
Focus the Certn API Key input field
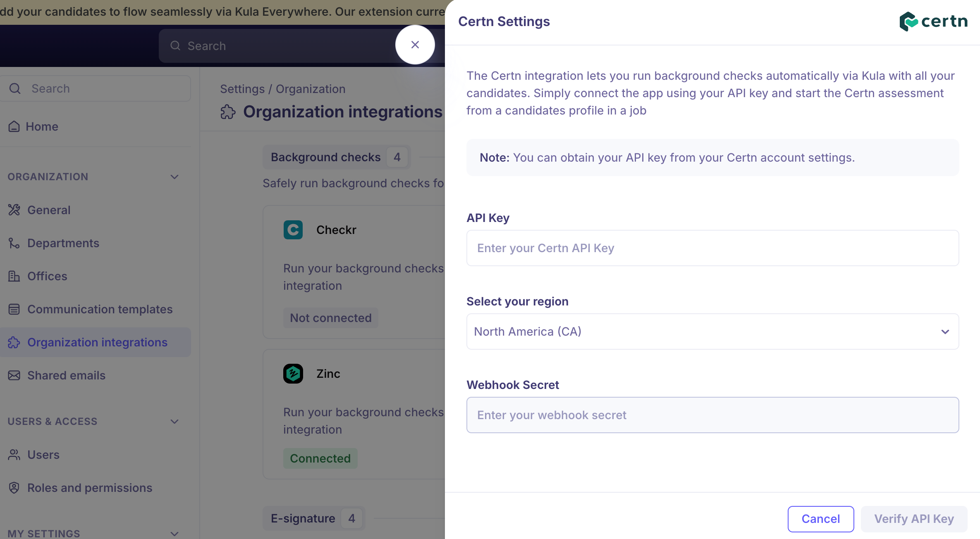click(x=712, y=248)
